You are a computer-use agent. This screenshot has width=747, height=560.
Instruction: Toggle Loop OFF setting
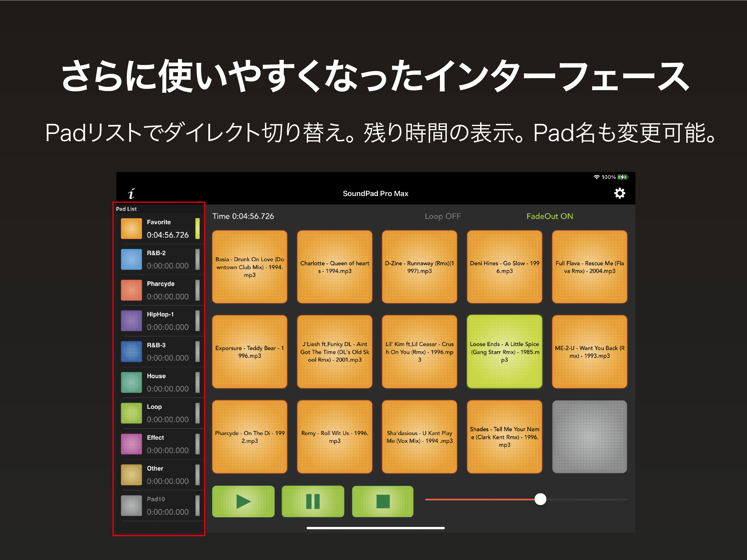click(442, 216)
